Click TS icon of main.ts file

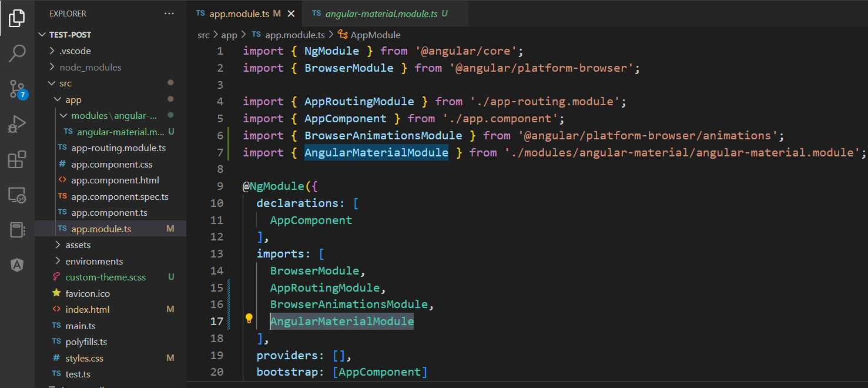pos(56,326)
